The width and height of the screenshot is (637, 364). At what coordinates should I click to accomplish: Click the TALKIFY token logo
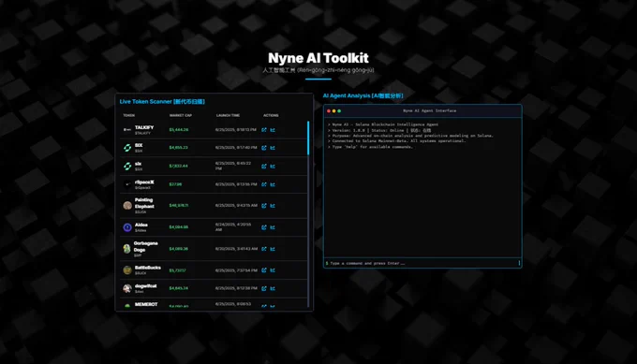click(x=127, y=130)
